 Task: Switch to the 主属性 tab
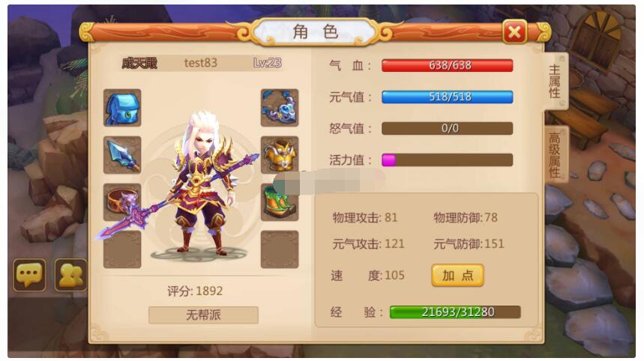(x=556, y=81)
